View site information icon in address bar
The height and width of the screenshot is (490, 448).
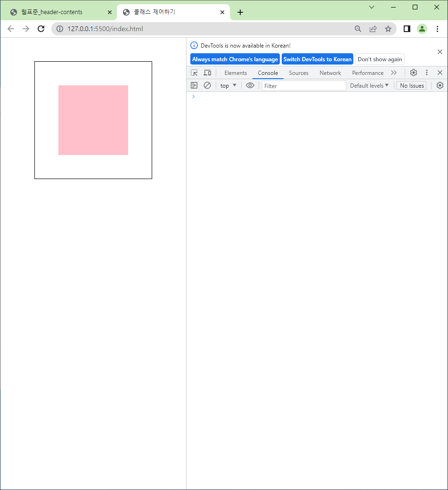click(60, 29)
